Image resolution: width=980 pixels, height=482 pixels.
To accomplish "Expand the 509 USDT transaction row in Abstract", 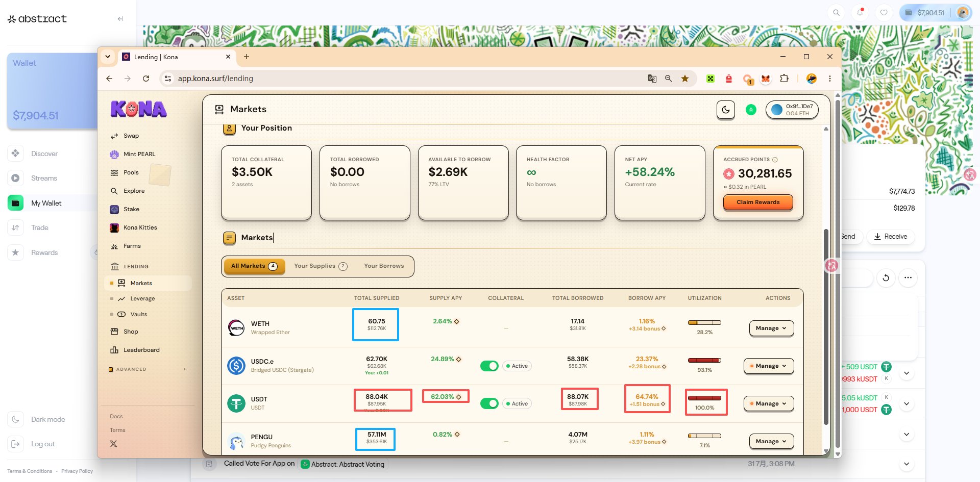I will (906, 373).
